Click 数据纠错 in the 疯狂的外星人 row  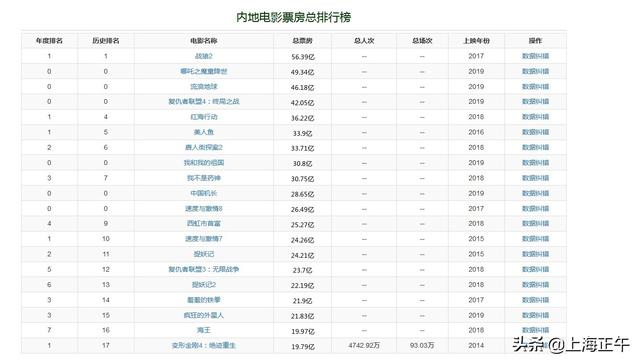click(535, 315)
